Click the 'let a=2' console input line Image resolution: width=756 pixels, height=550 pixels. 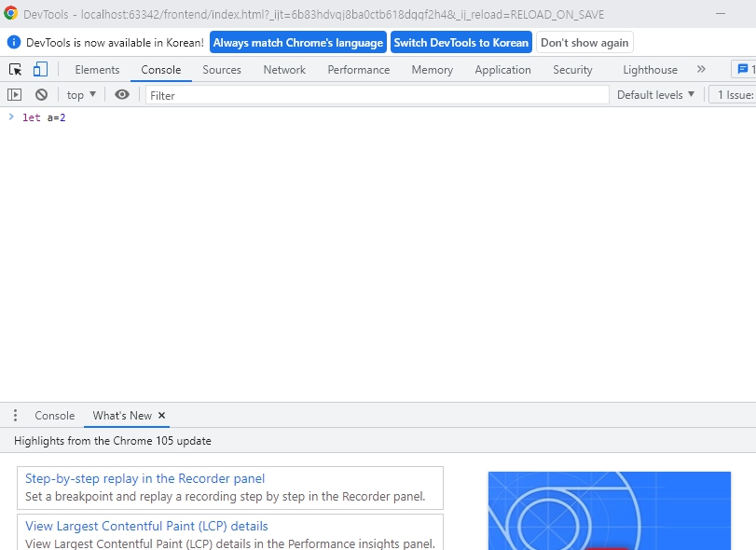(44, 117)
